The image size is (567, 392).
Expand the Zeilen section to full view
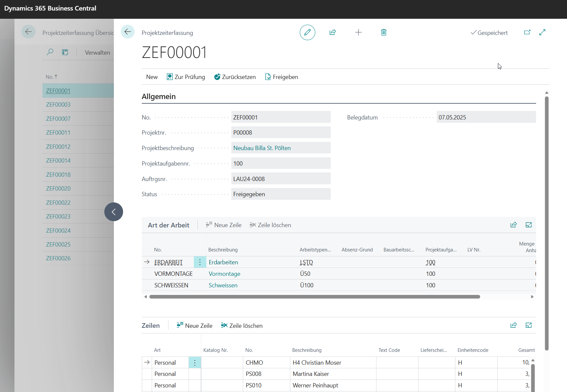tap(528, 325)
